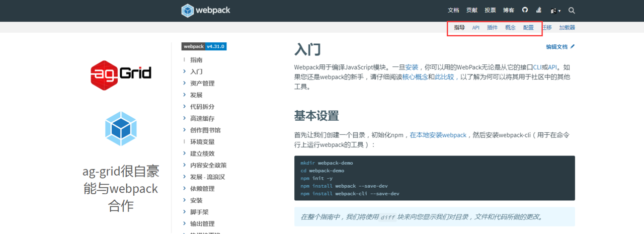644x234 pixels.
Task: Switch to the 概念 sub-navigation tab
Action: tap(510, 28)
